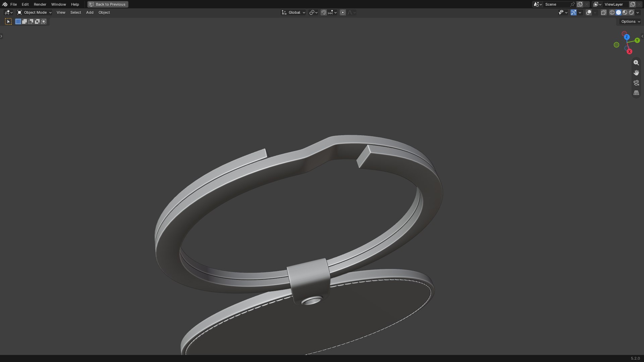Image resolution: width=644 pixels, height=362 pixels.
Task: Switch to Wireframe viewport shading
Action: [x=612, y=12]
